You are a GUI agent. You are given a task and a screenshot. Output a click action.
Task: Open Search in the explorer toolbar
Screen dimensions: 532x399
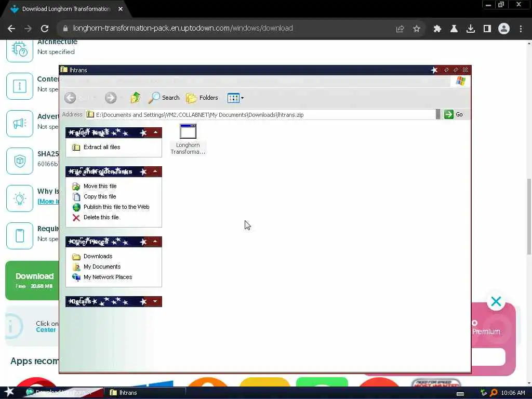(164, 98)
